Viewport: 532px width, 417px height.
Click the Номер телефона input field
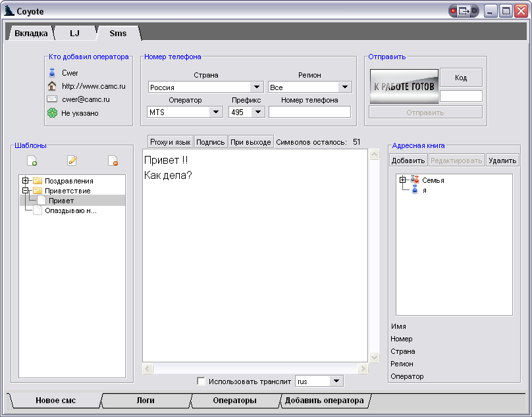pyautogui.click(x=309, y=112)
